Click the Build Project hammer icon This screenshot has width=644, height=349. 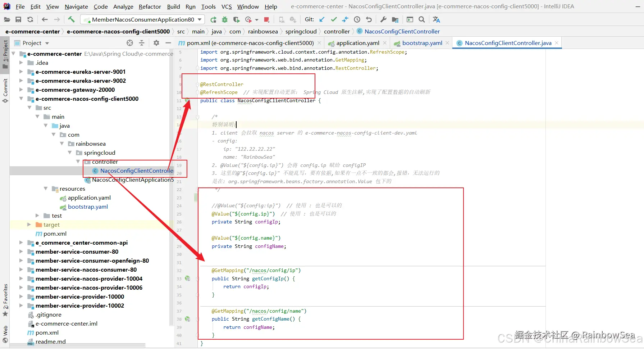click(71, 19)
